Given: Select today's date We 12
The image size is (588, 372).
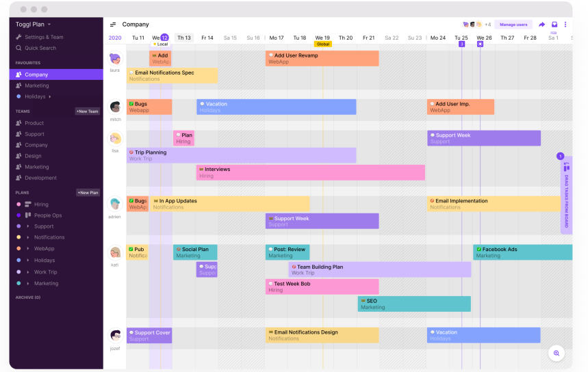Looking at the screenshot, I should pos(160,38).
